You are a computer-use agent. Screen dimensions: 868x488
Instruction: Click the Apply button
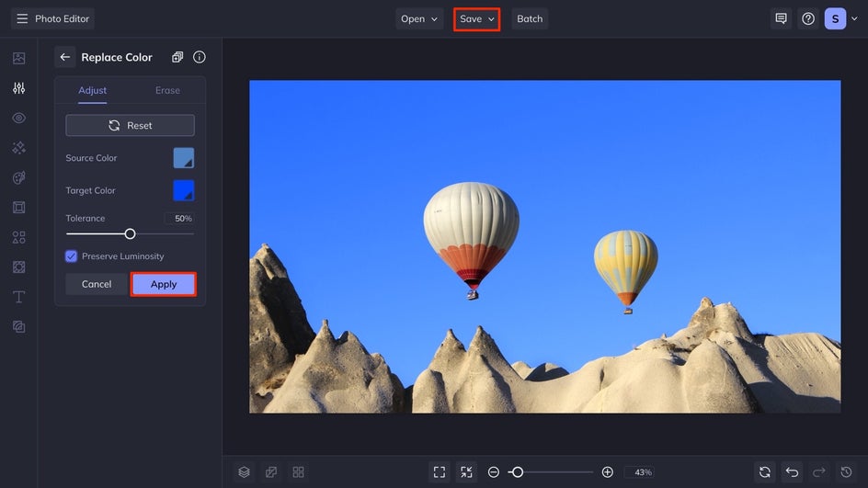click(164, 284)
